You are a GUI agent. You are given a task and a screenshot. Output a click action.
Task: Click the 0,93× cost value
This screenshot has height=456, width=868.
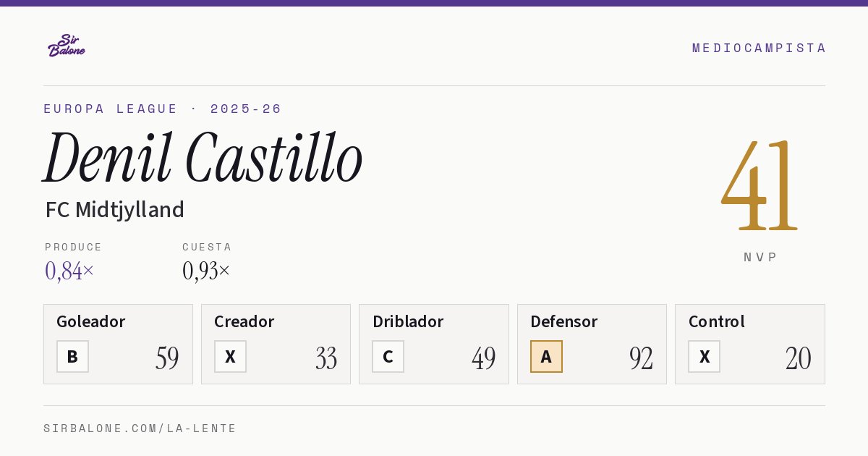pos(206,271)
